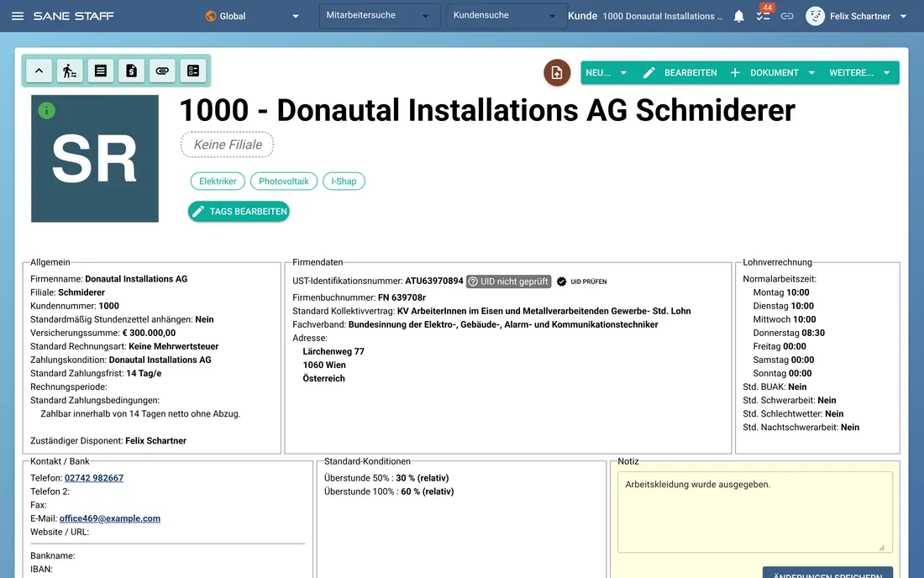Click Versicherungssumme € 300.000,00
The image size is (924, 578).
point(103,333)
